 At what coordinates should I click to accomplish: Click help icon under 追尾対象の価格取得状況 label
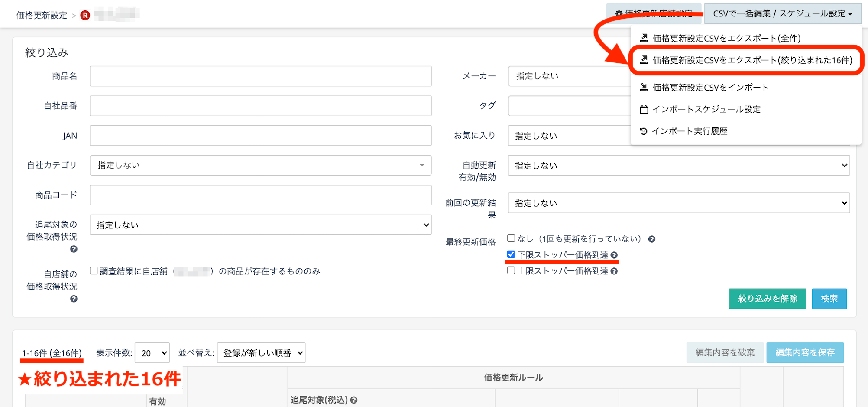pyautogui.click(x=74, y=249)
